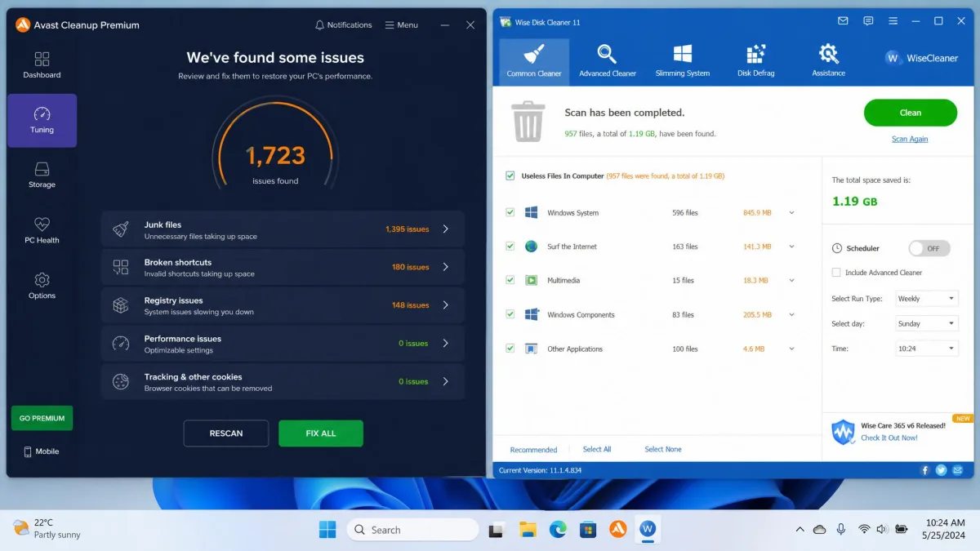
Task: Open the Select day dropdown
Action: click(927, 324)
